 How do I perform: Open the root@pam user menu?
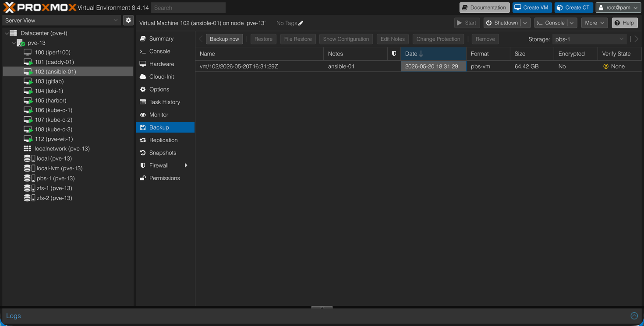pyautogui.click(x=618, y=7)
